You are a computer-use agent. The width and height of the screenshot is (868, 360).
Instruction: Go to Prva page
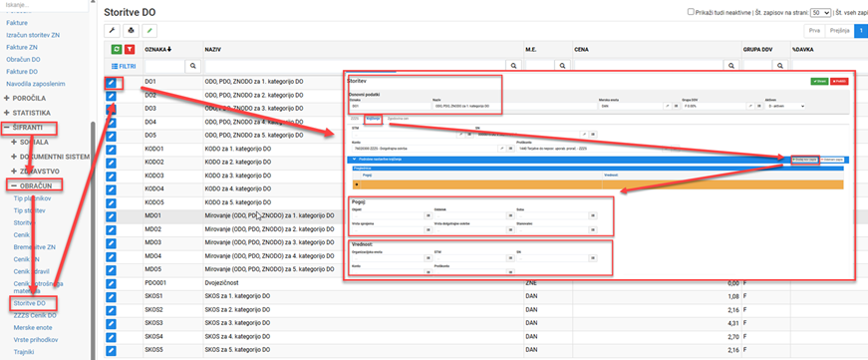(x=814, y=31)
